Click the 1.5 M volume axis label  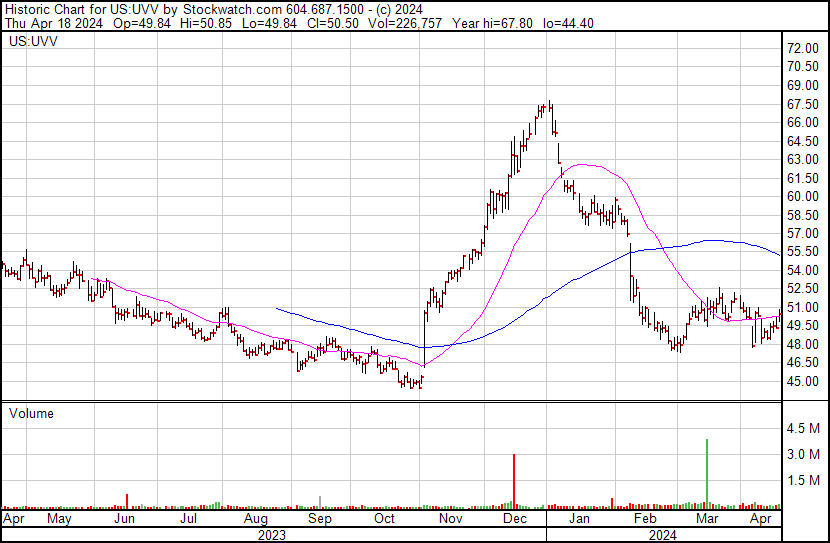[804, 480]
